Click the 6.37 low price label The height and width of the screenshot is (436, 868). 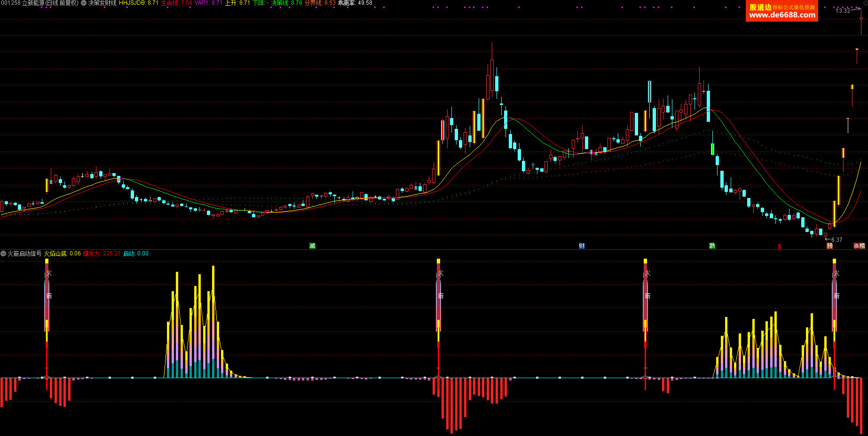click(837, 240)
